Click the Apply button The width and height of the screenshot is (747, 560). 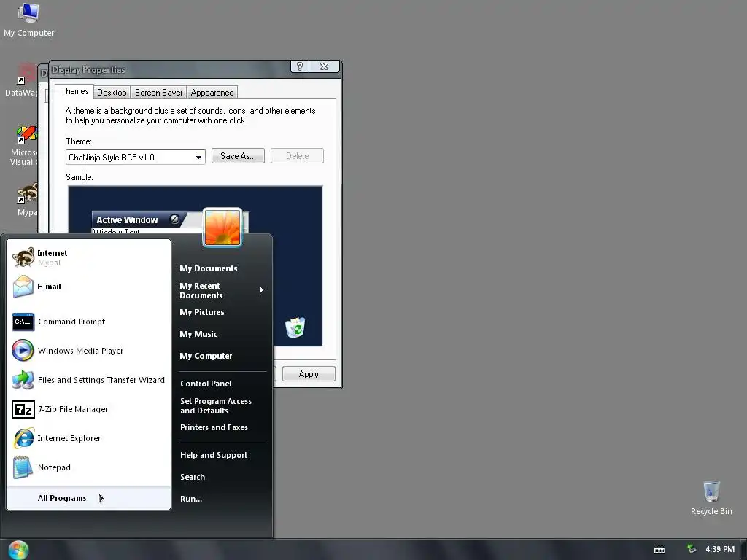click(309, 374)
